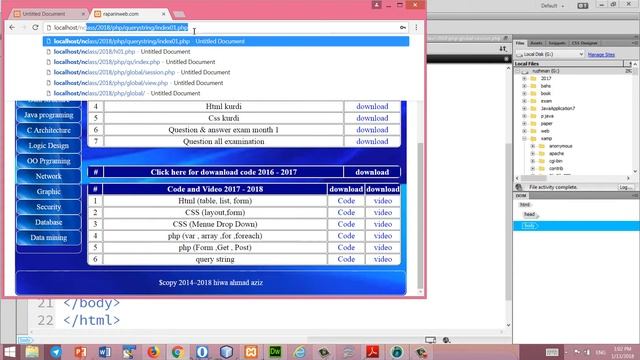
Task: Open Java programing sidebar link
Action: click(x=49, y=115)
